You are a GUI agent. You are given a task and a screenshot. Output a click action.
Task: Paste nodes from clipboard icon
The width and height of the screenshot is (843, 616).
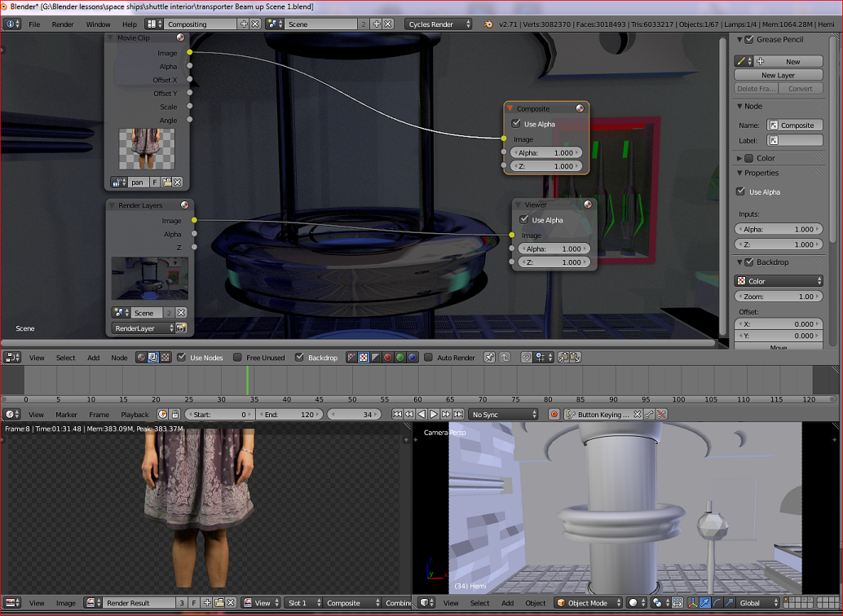tap(576, 358)
